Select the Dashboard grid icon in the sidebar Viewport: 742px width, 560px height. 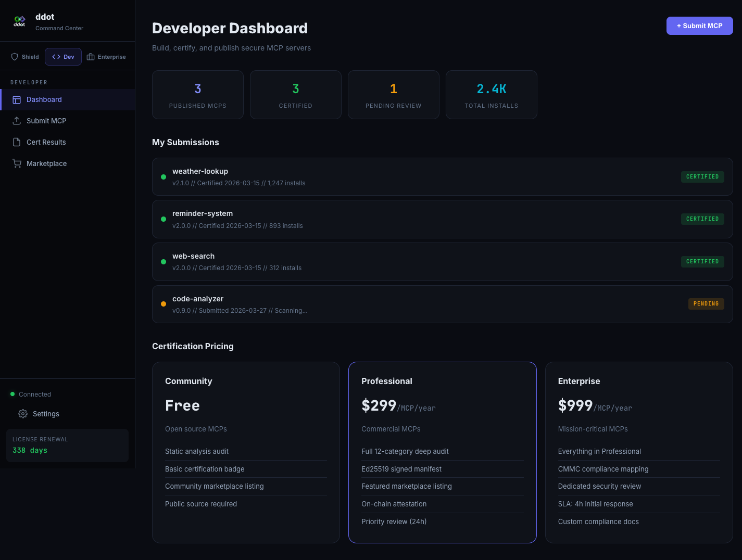[x=17, y=99]
